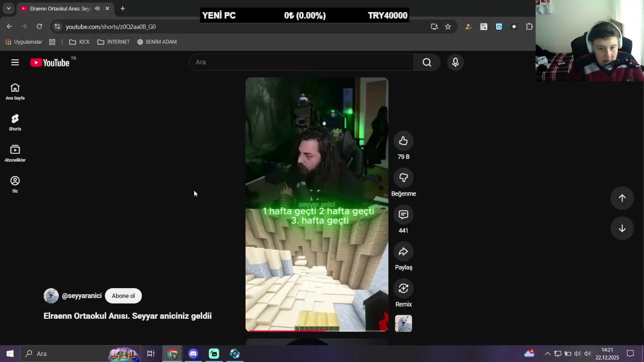
Task: Go to previous short with up arrow
Action: point(622,198)
